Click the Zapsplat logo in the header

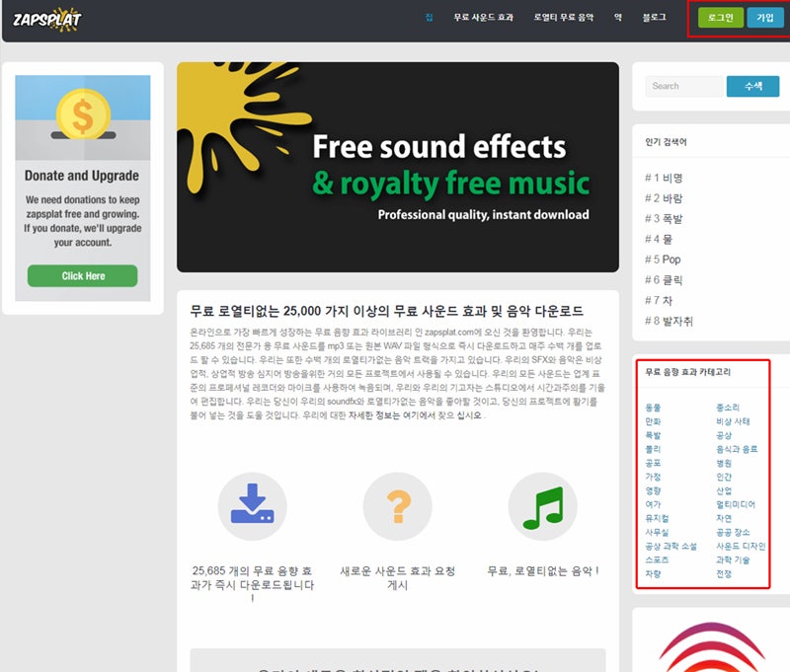(x=46, y=20)
